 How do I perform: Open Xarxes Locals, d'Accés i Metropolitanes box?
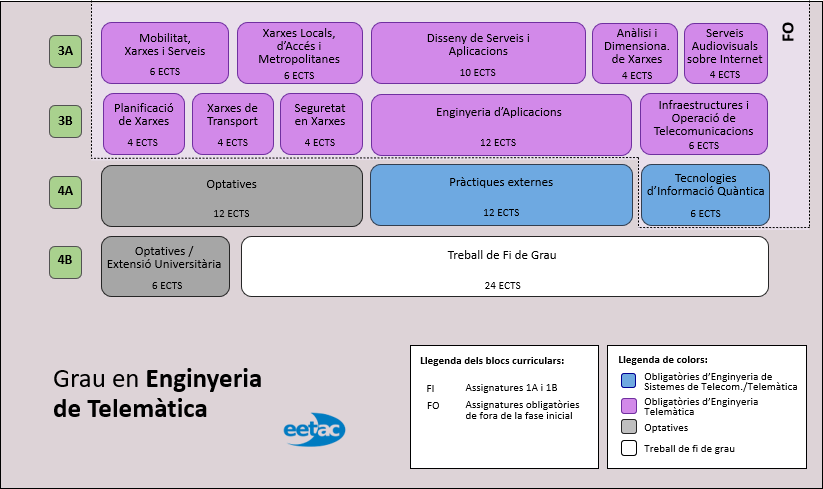tap(299, 53)
